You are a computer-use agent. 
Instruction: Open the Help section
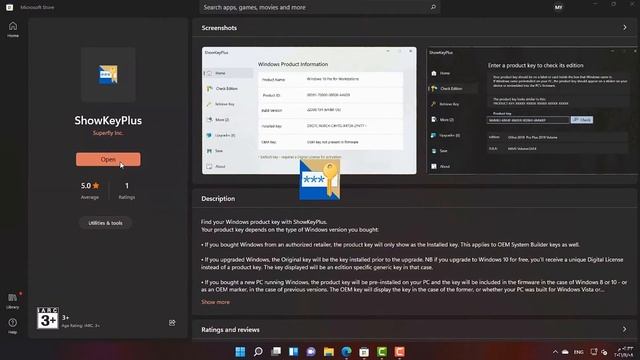13,326
